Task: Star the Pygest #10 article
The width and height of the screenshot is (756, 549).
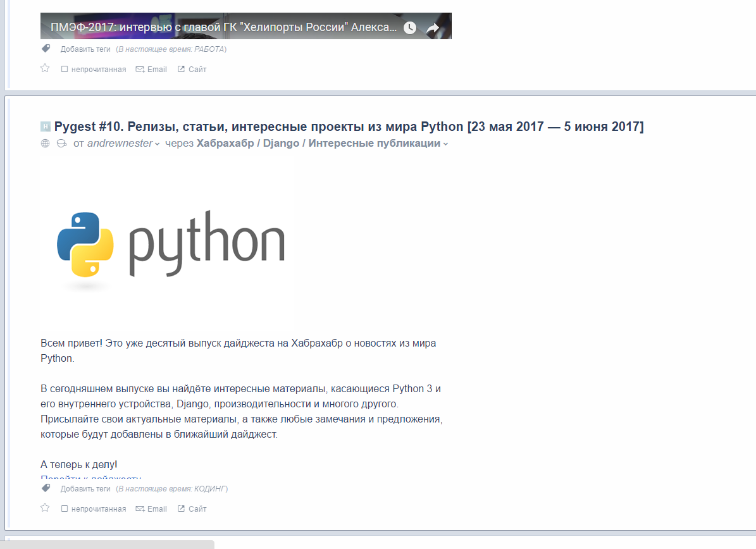Action: [x=45, y=507]
